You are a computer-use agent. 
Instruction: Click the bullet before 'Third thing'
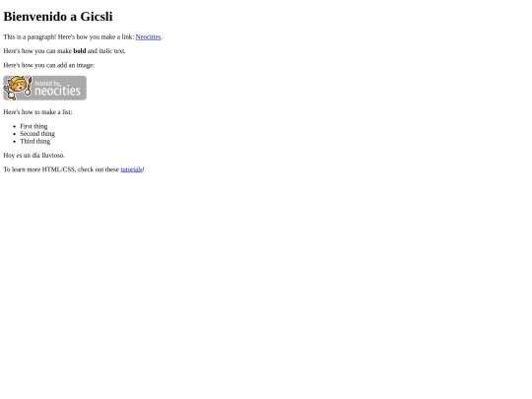click(x=15, y=142)
